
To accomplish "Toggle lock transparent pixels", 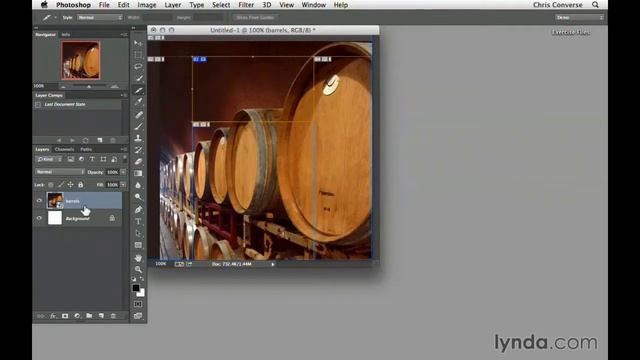I will tap(51, 185).
